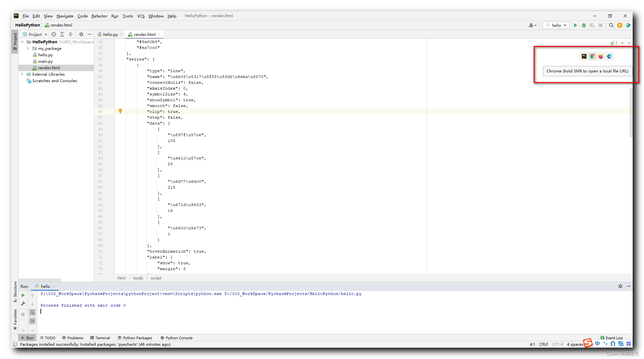The height and width of the screenshot is (359, 644).
Task: Toggle the Structure tool window stripe
Action: tap(15, 291)
